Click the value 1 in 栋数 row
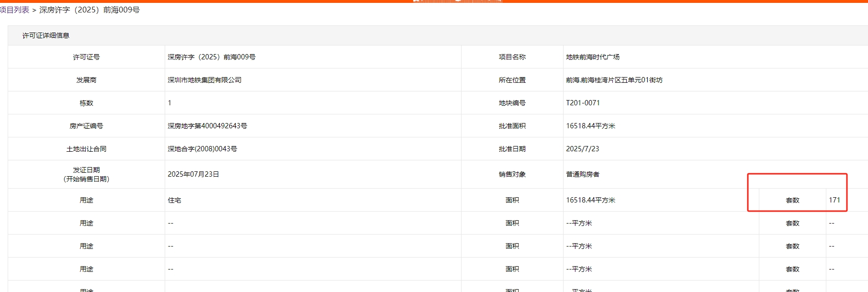Screen dimensions: 868x292 pos(169,103)
